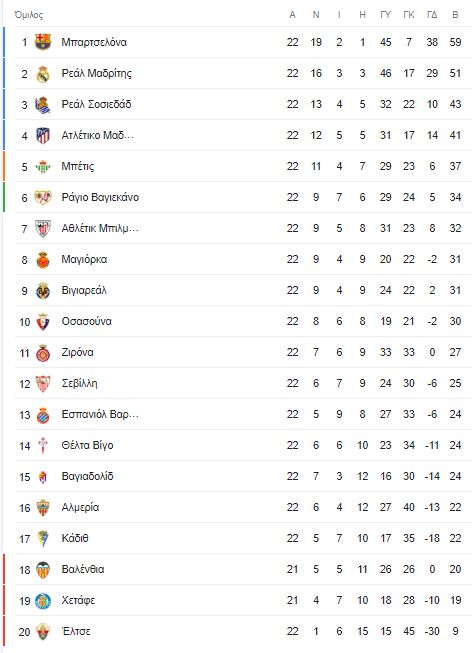Click the Όμιλος column header
This screenshot has height=653, width=472.
[29, 15]
